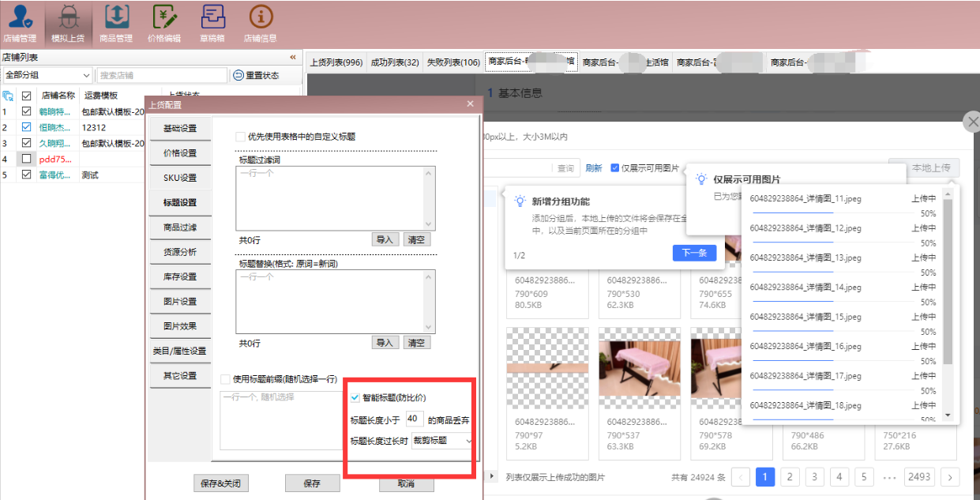Collapse the 店铺列表 panel with double chevron
Screen dimensions: 980x500
coord(293,58)
